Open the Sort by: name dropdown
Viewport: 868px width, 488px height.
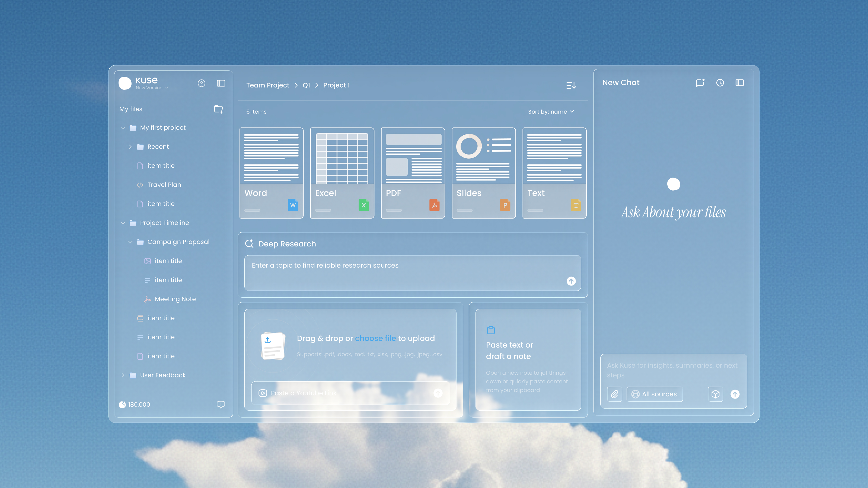[x=551, y=112]
